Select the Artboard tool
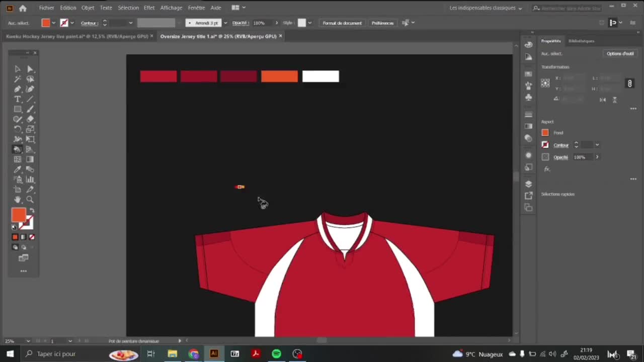 (18, 190)
